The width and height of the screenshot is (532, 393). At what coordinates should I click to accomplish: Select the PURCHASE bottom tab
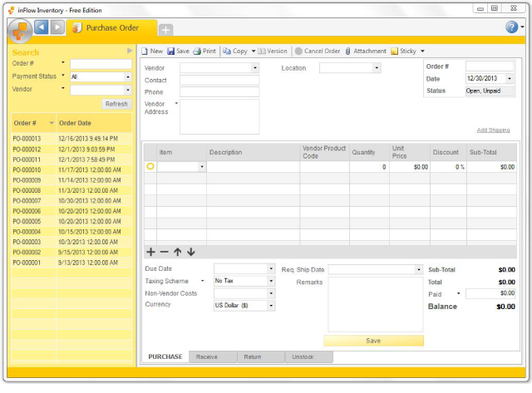click(165, 356)
